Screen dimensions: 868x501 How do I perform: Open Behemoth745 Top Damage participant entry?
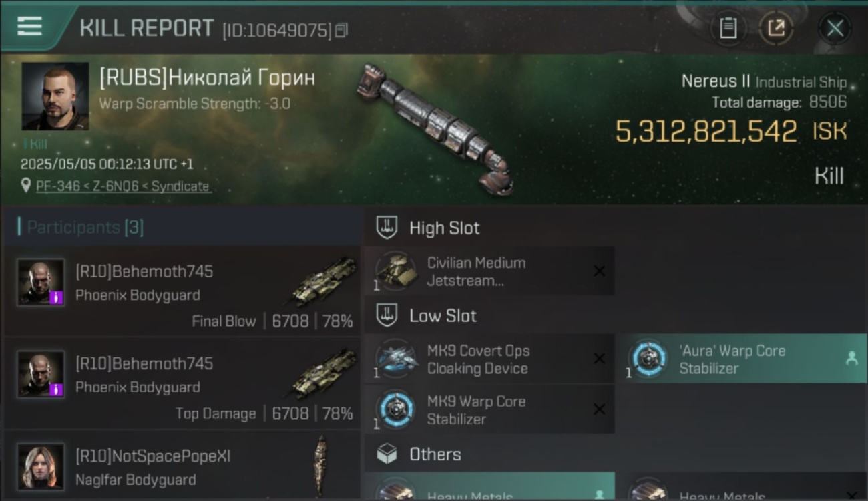(x=182, y=383)
